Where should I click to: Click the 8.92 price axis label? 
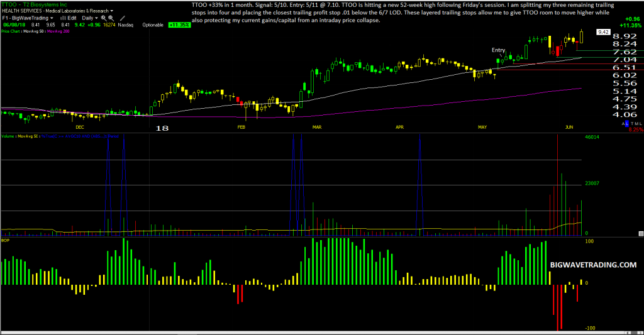(x=625, y=36)
